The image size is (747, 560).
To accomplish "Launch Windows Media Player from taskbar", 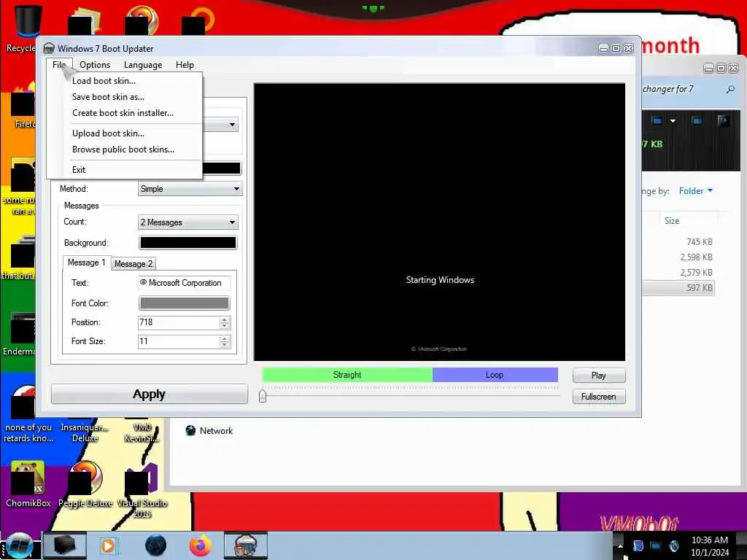I will click(108, 545).
